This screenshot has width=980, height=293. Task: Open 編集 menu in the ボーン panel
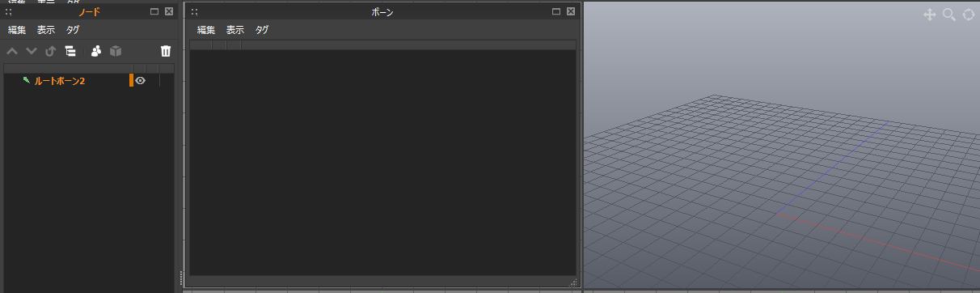point(206,30)
